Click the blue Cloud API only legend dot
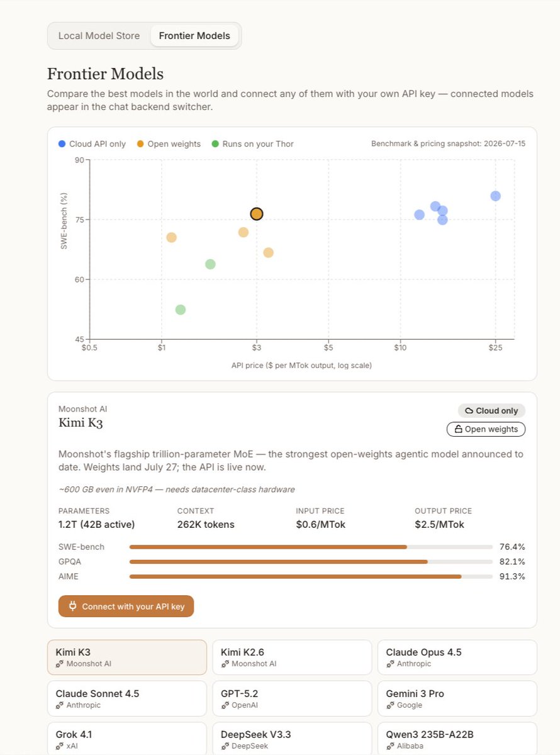The width and height of the screenshot is (560, 755). point(62,144)
